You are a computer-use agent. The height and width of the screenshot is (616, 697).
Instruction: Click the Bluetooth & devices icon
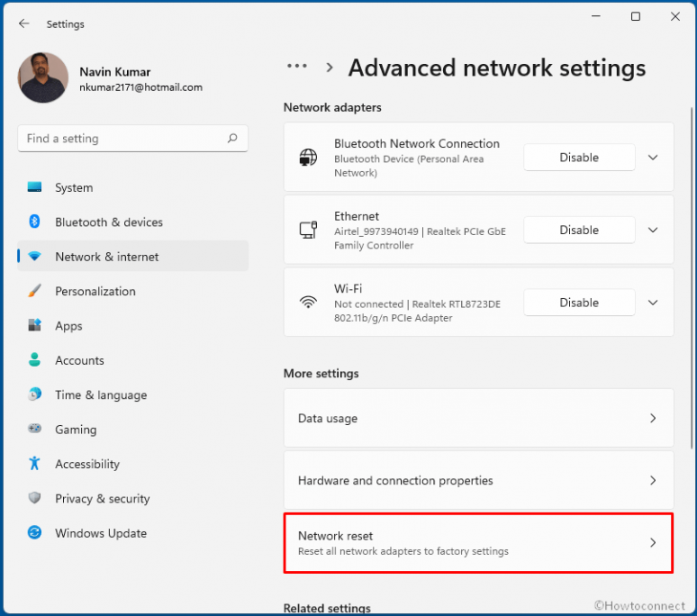pos(34,222)
